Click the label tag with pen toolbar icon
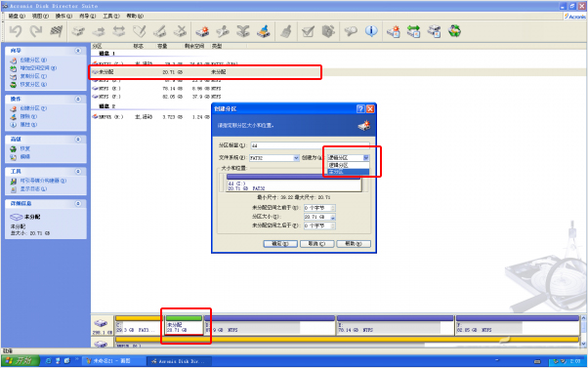Viewport: 588px width, 368px height. click(x=139, y=31)
